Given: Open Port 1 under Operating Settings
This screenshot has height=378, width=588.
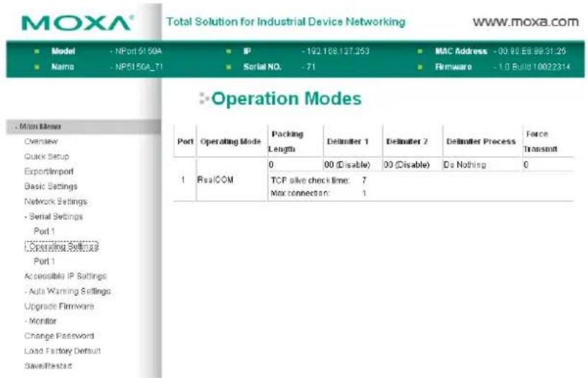Looking at the screenshot, I should pyautogui.click(x=45, y=261).
